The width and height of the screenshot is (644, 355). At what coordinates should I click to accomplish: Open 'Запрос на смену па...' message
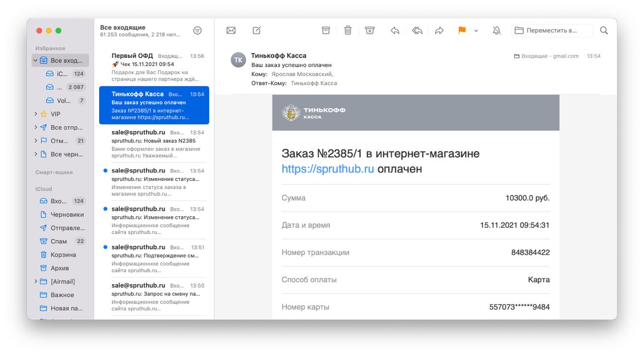coord(154,296)
